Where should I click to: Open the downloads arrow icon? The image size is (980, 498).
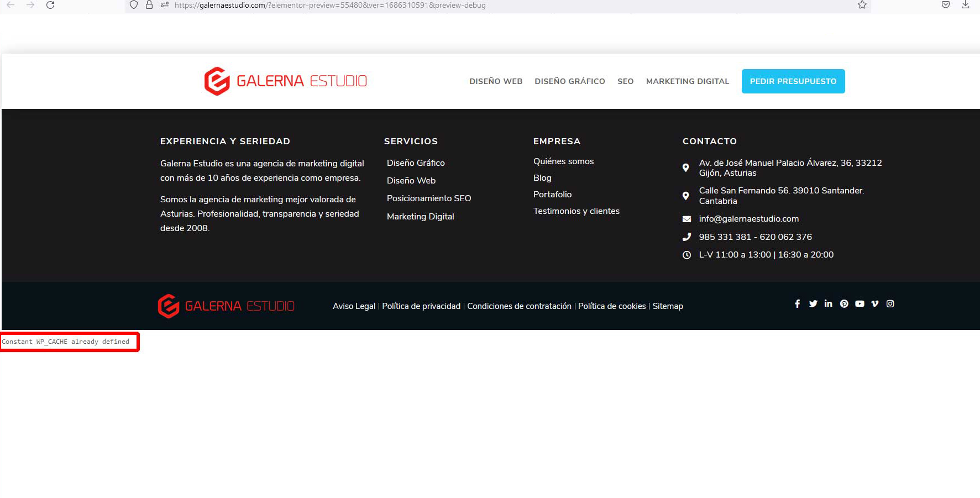[x=965, y=5]
